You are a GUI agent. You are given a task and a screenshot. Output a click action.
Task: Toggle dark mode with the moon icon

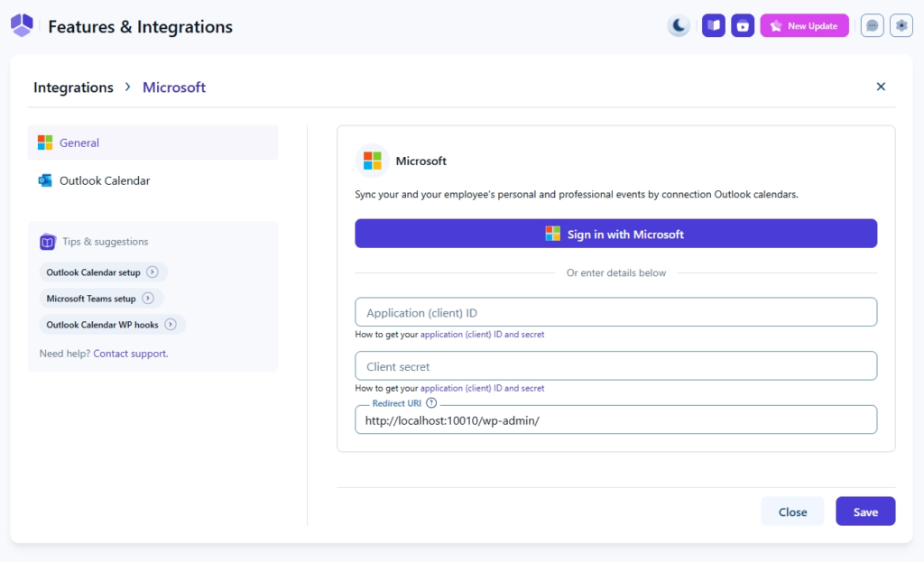(x=679, y=26)
